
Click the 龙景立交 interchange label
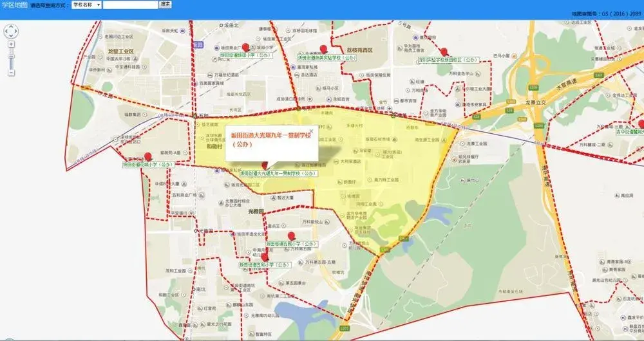coord(535,103)
